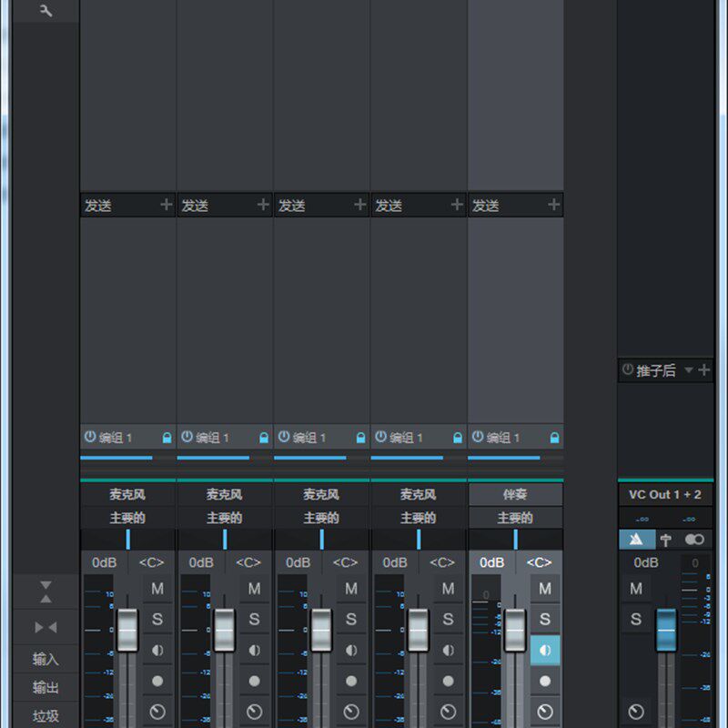The width and height of the screenshot is (728, 728).
Task: Open the VC Out 1 + 2 output selector
Action: [x=665, y=494]
